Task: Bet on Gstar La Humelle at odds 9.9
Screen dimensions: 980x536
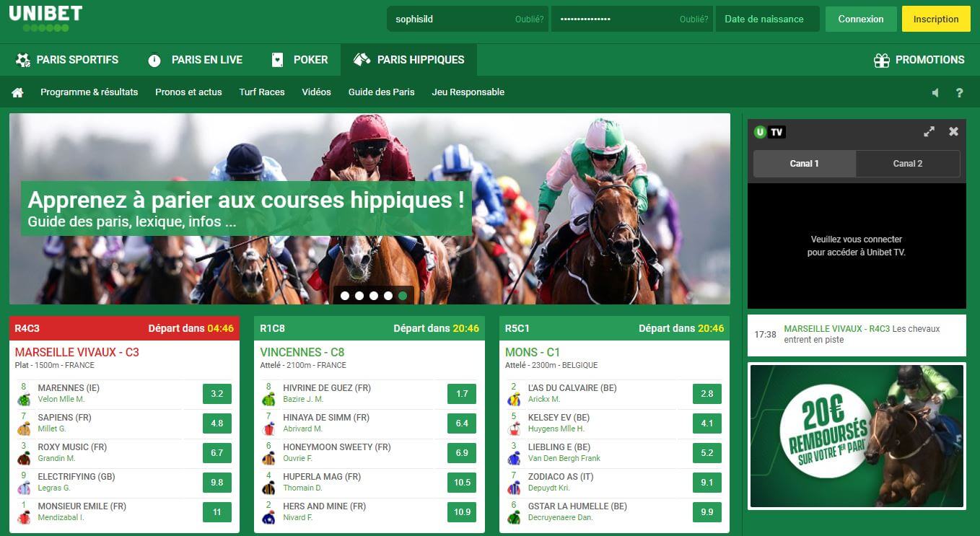Action: click(x=707, y=512)
